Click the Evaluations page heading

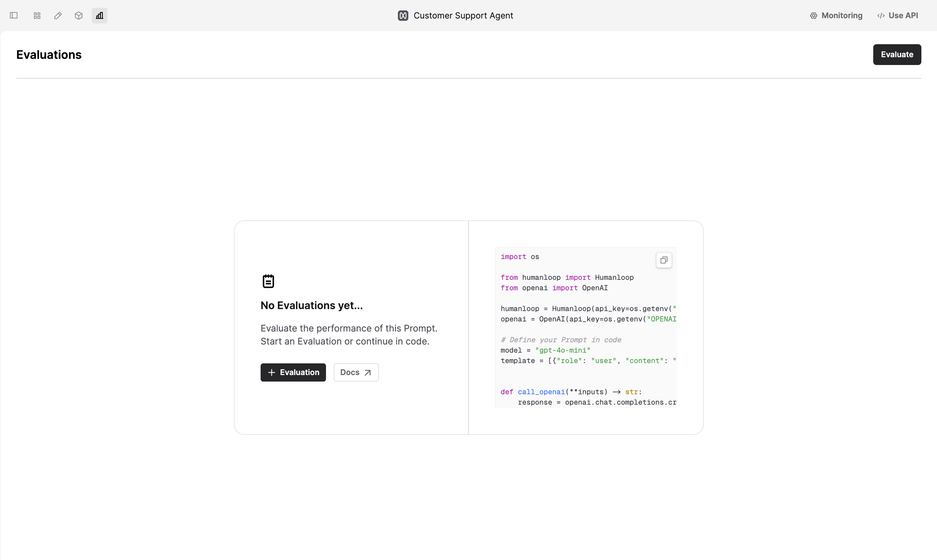49,55
